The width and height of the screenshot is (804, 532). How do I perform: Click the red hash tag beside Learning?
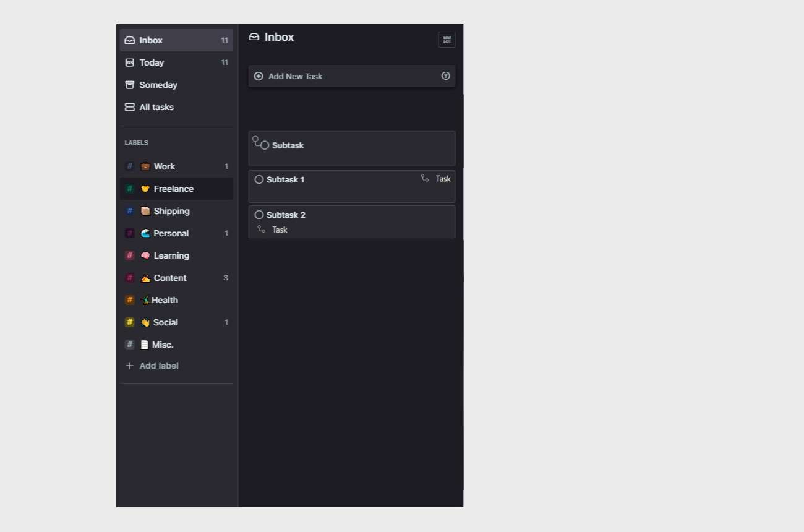(x=129, y=255)
